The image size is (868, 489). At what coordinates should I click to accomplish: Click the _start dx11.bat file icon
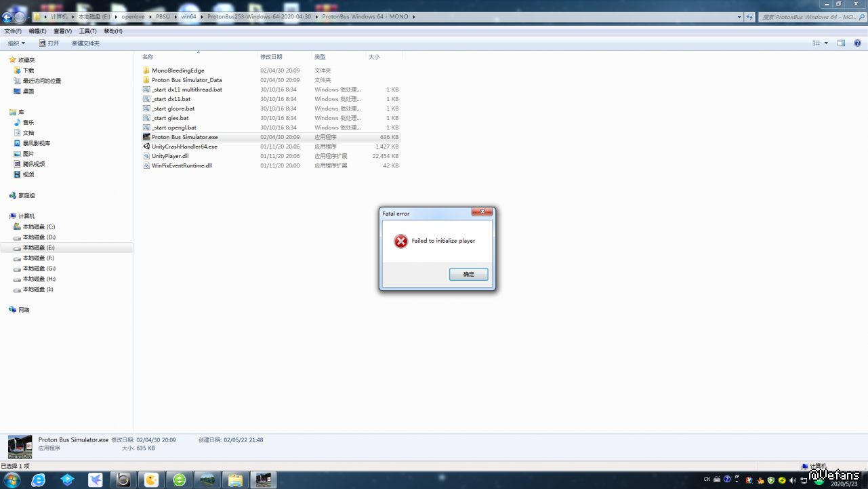pos(146,99)
